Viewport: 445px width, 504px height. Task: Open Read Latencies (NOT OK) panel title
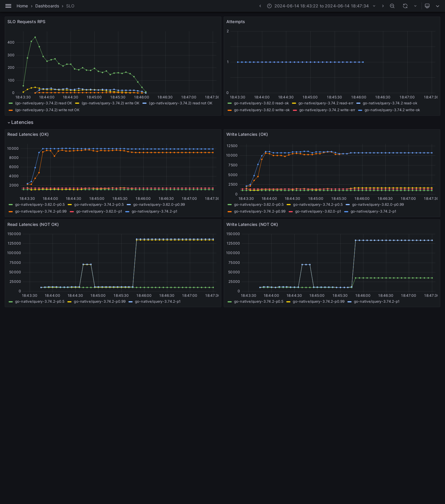tap(33, 224)
